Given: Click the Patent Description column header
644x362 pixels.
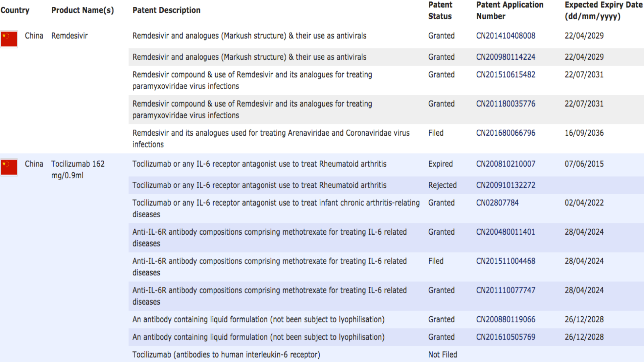Looking at the screenshot, I should 166,10.
